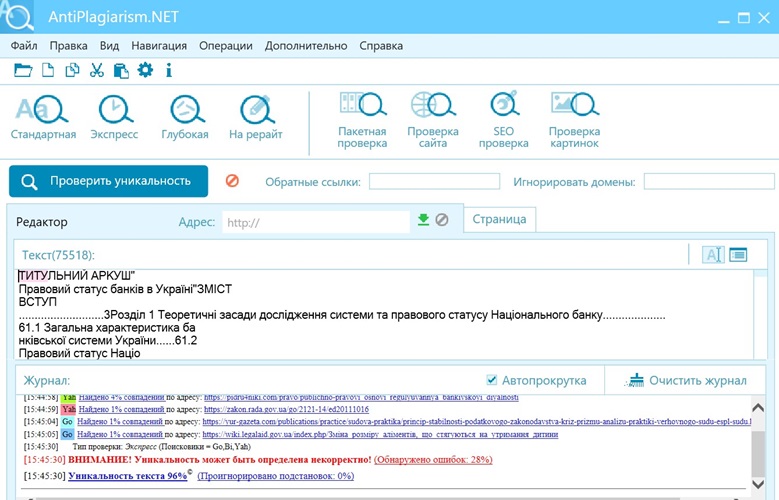This screenshot has width=779, height=500.
Task: Start the Стандартная check mode
Action: click(x=43, y=117)
